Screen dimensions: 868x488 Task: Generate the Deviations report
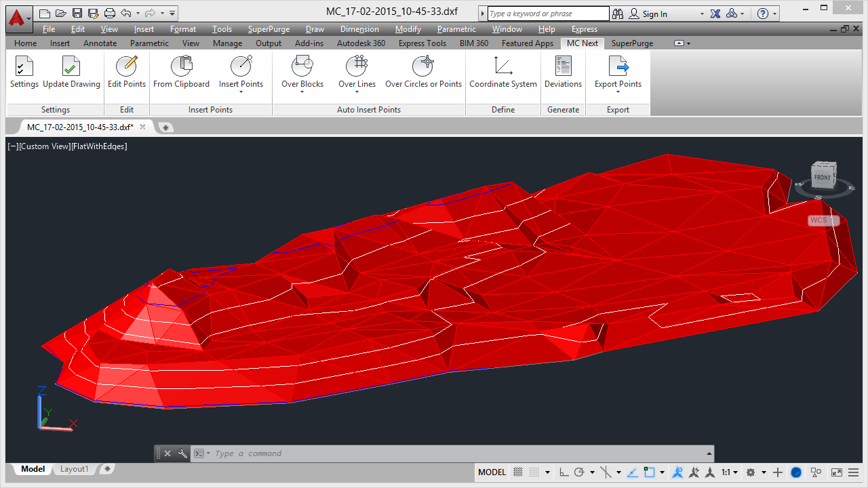point(563,67)
